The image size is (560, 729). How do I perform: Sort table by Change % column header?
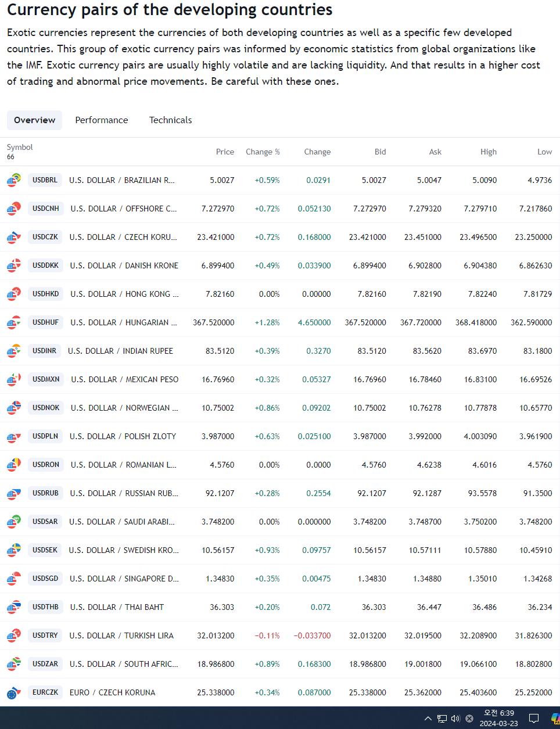coord(263,152)
